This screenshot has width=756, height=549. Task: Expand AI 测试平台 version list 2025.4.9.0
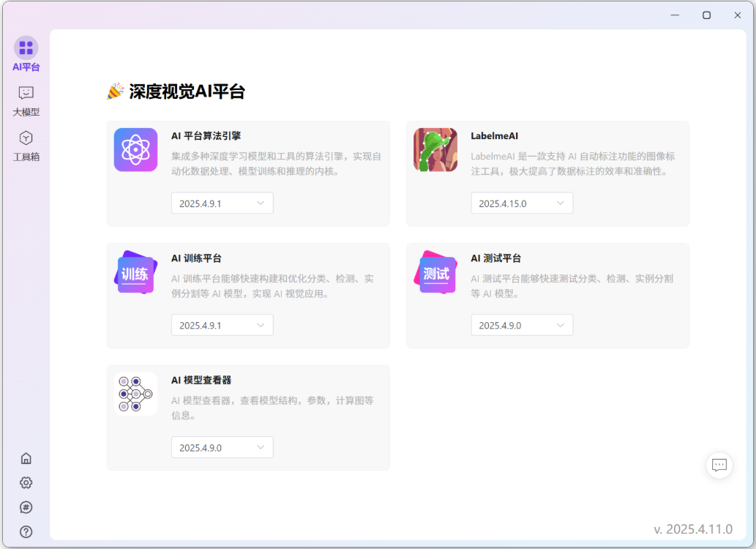522,325
